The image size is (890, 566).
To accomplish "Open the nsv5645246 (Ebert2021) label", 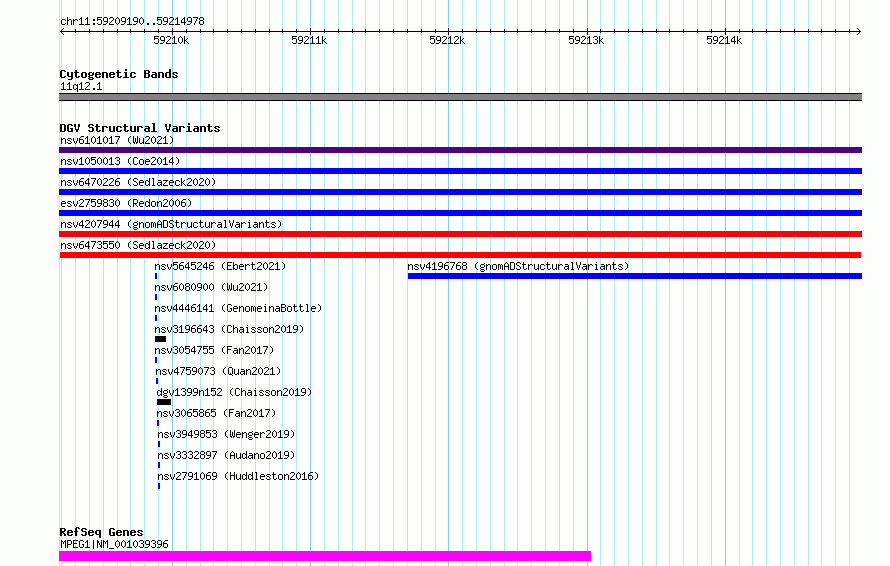I will [220, 266].
